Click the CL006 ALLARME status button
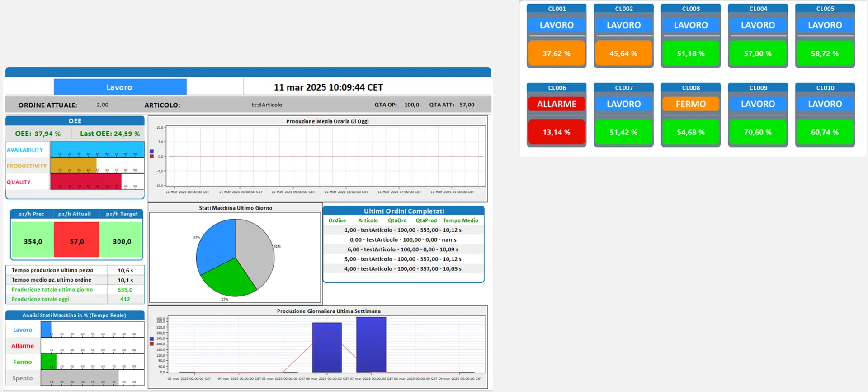 pyautogui.click(x=557, y=104)
